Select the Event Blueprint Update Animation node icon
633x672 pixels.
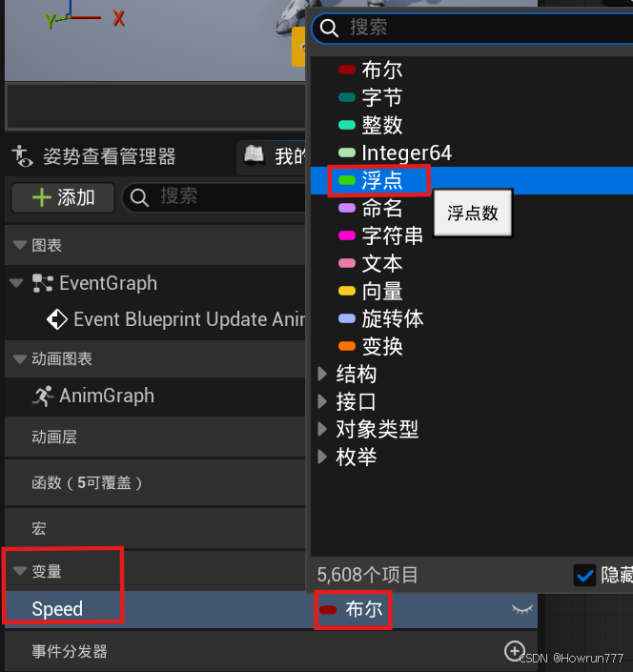(57, 319)
